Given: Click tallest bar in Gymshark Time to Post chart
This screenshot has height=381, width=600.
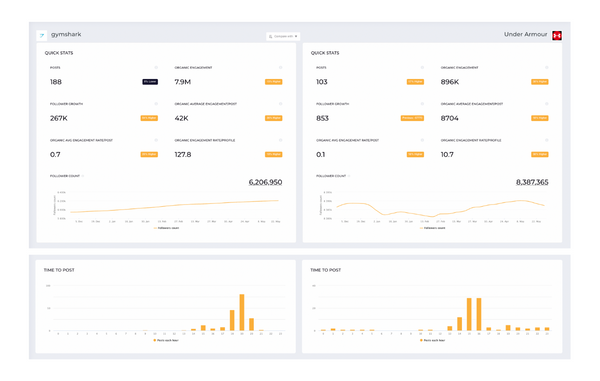Looking at the screenshot, I should point(242,312).
